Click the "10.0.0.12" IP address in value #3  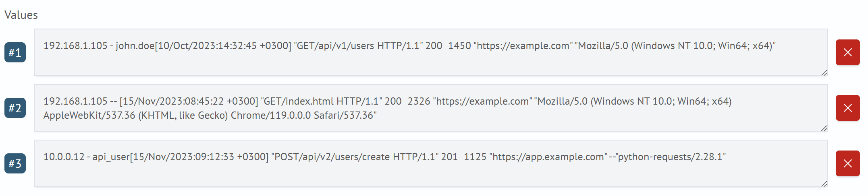[64, 157]
